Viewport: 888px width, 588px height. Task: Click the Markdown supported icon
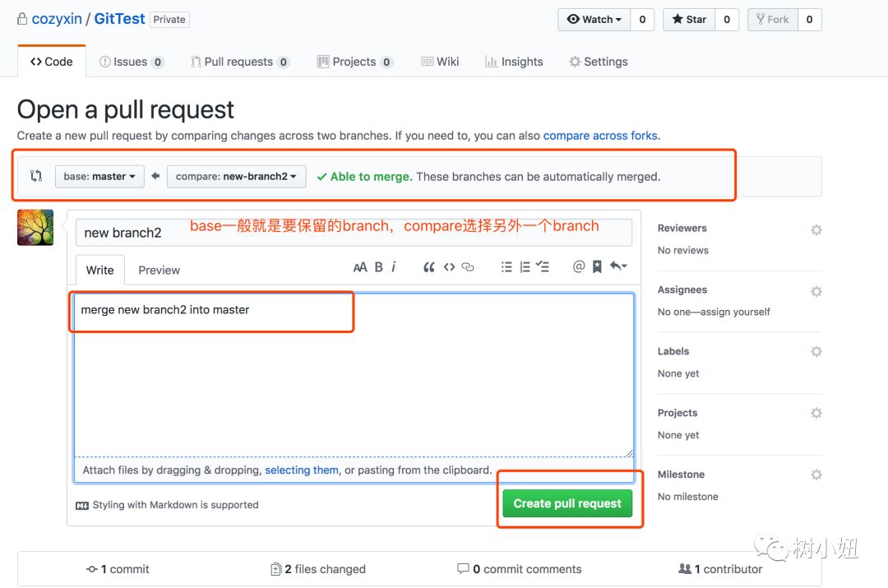pyautogui.click(x=82, y=505)
